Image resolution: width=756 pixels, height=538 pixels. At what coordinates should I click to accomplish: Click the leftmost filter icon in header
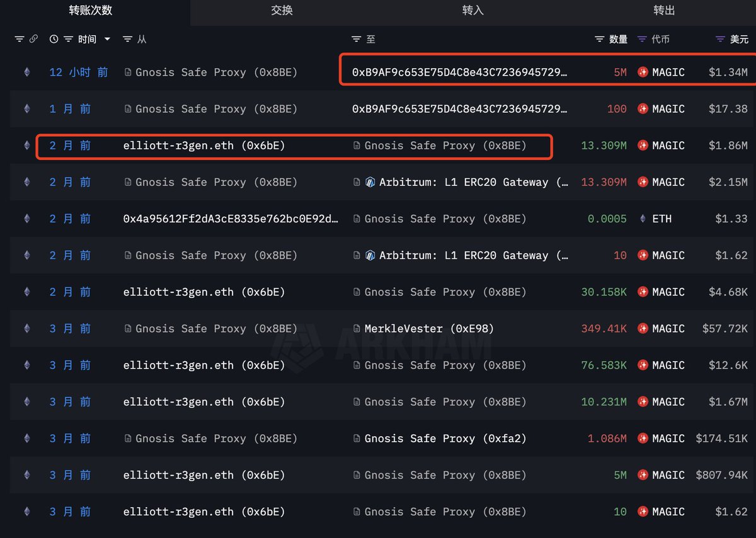coord(20,39)
